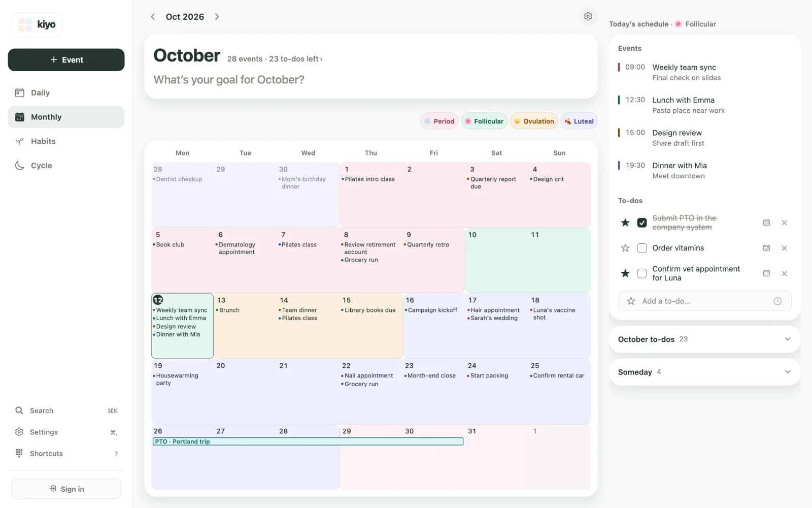Open Daily view
The height and width of the screenshot is (508, 812).
coord(66,92)
